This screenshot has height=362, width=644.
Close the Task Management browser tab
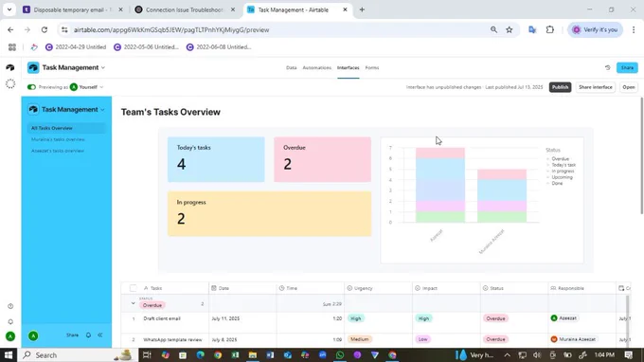click(345, 9)
